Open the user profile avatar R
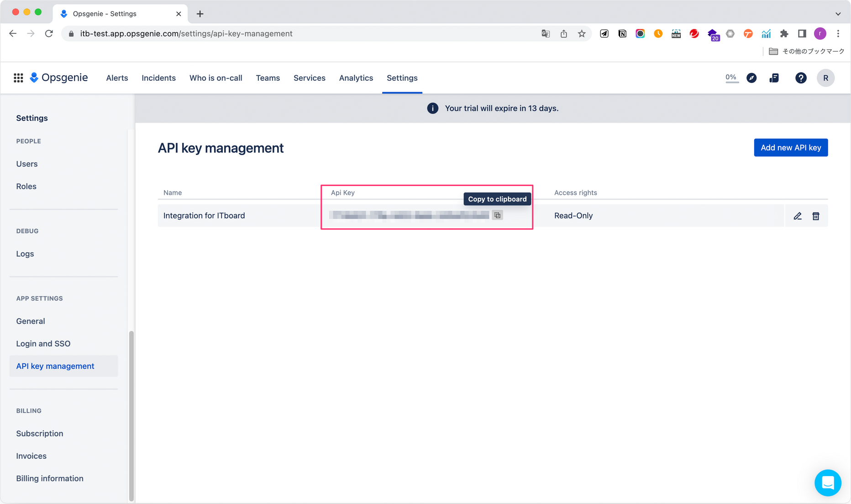 825,78
